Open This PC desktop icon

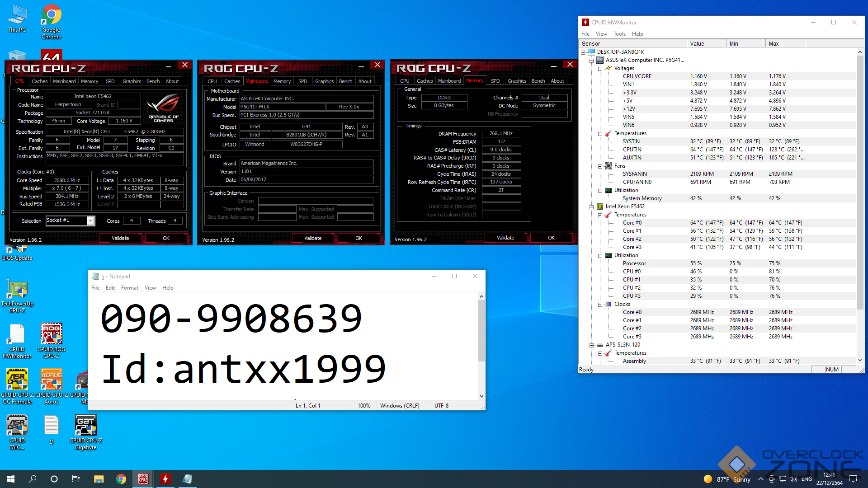tap(17, 19)
